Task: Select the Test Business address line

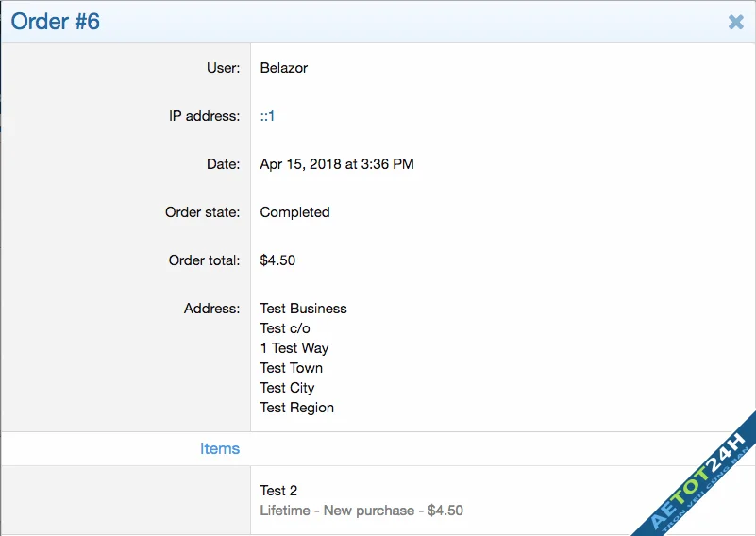Action: 303,309
